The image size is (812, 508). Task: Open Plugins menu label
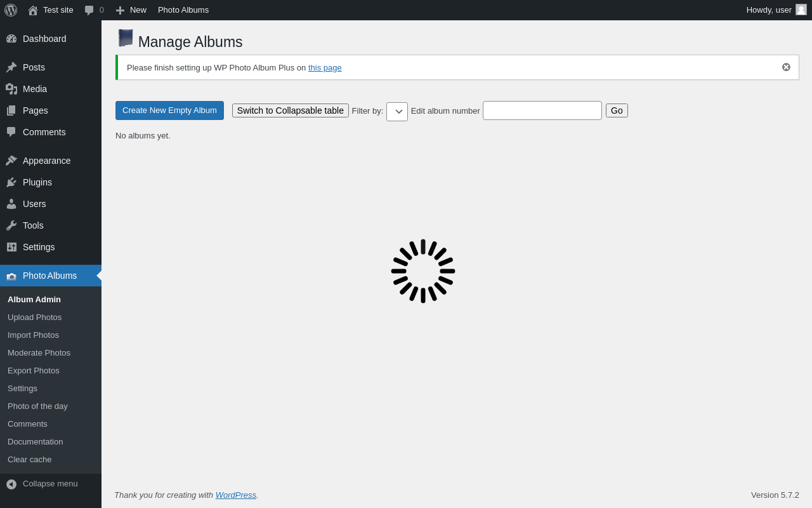click(x=37, y=182)
